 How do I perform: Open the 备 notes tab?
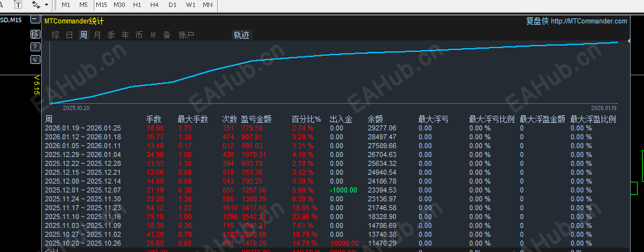167,35
